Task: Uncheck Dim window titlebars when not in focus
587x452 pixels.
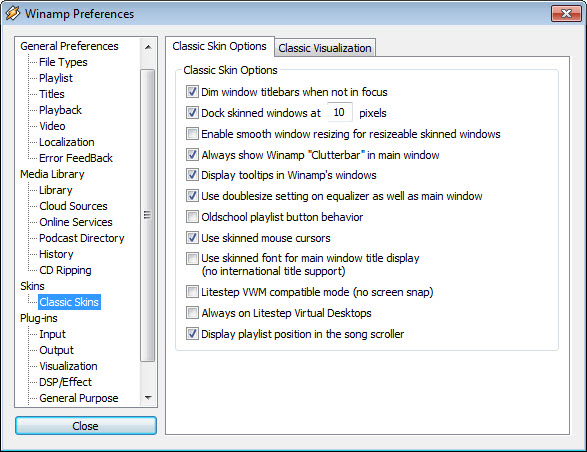Action: [x=192, y=92]
